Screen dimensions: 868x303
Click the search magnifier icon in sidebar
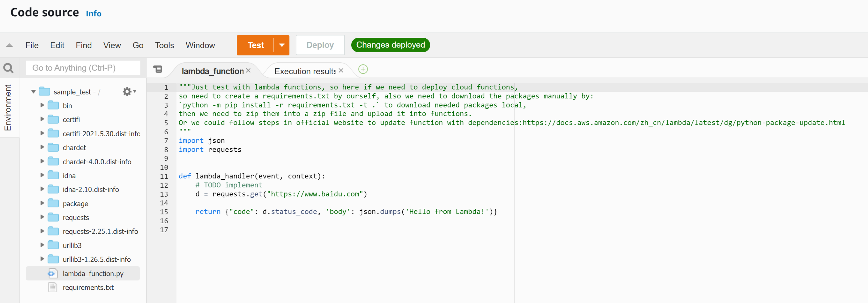click(x=8, y=68)
